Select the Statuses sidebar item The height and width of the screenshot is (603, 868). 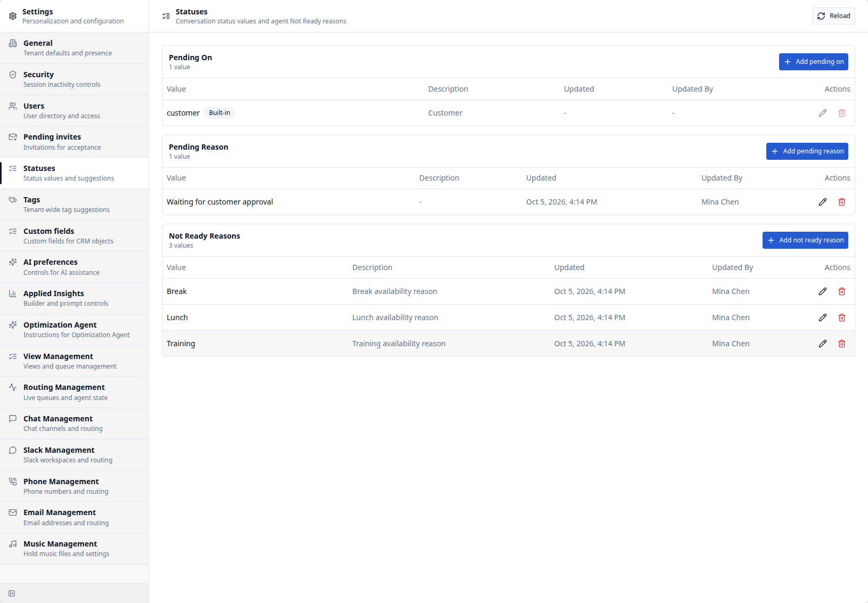[x=75, y=173]
